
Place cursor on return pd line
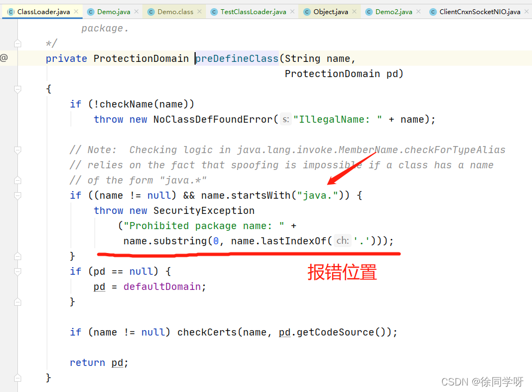pyautogui.click(x=99, y=363)
